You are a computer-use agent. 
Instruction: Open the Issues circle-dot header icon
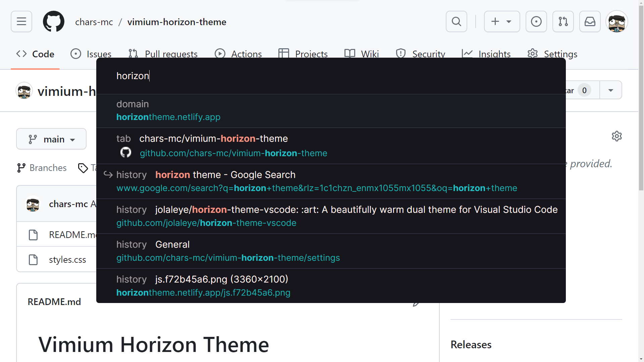(536, 21)
